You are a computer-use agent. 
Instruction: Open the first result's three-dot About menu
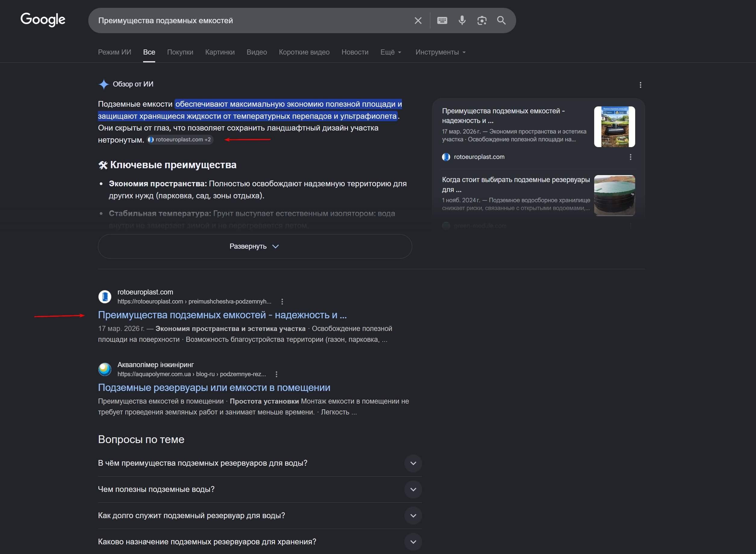point(282,301)
